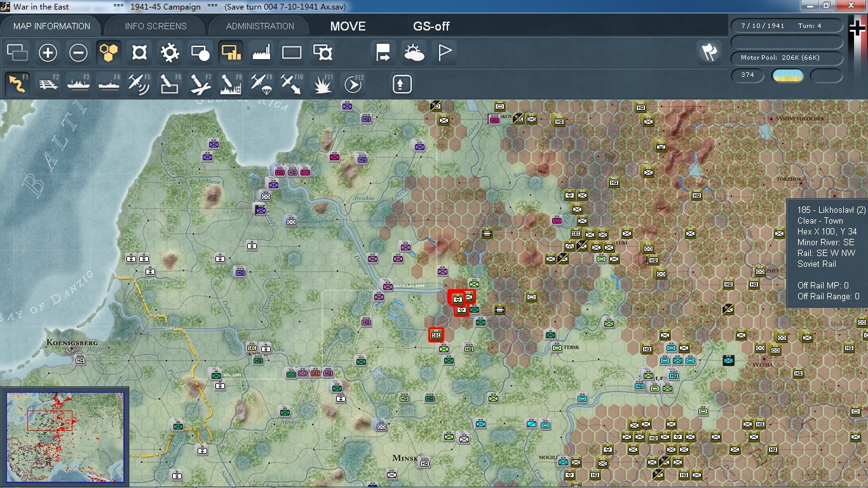Select the black counter west of Vyazma
Screen dimensions: 868x488
click(728, 360)
